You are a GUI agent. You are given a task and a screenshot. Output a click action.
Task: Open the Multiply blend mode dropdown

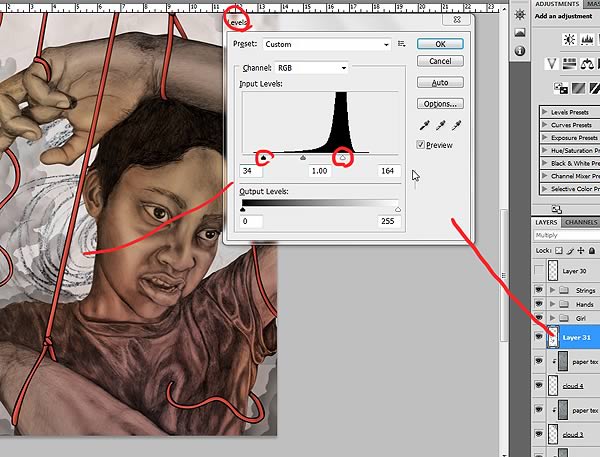click(x=566, y=235)
